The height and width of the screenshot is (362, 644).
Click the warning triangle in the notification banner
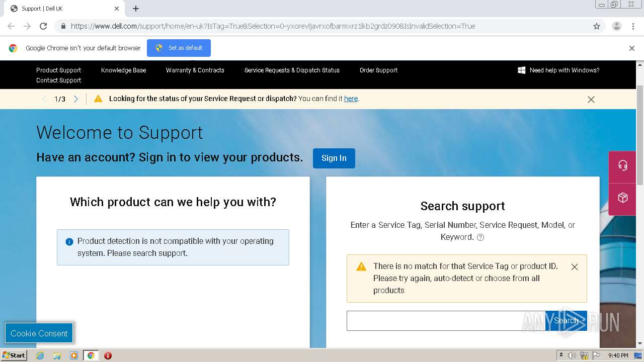tap(98, 99)
